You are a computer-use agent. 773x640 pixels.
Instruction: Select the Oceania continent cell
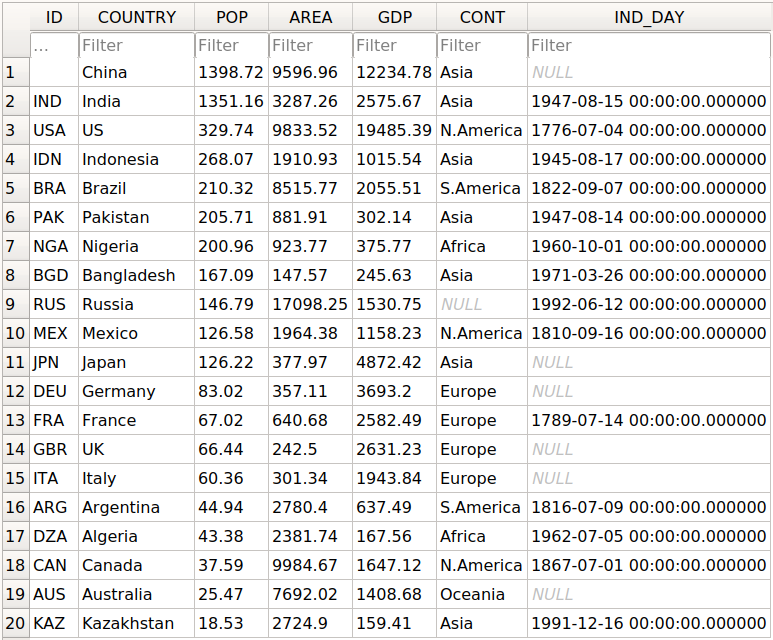click(482, 594)
